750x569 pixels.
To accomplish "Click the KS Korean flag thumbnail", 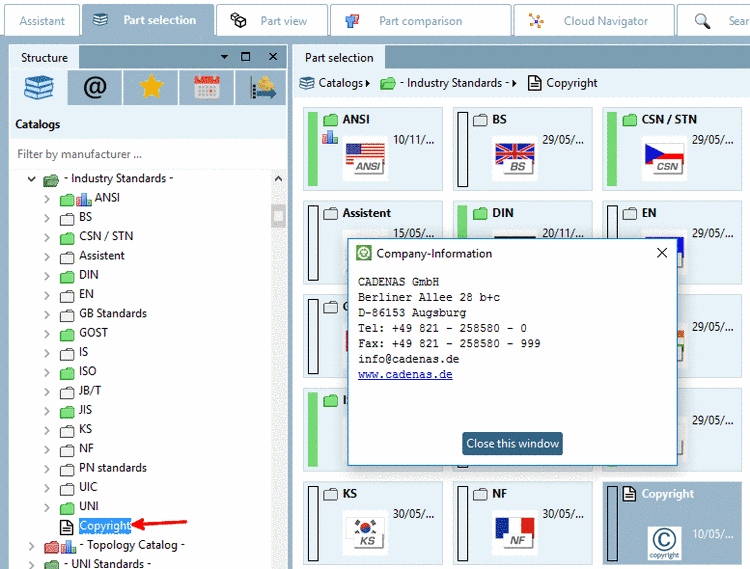I will (x=365, y=534).
